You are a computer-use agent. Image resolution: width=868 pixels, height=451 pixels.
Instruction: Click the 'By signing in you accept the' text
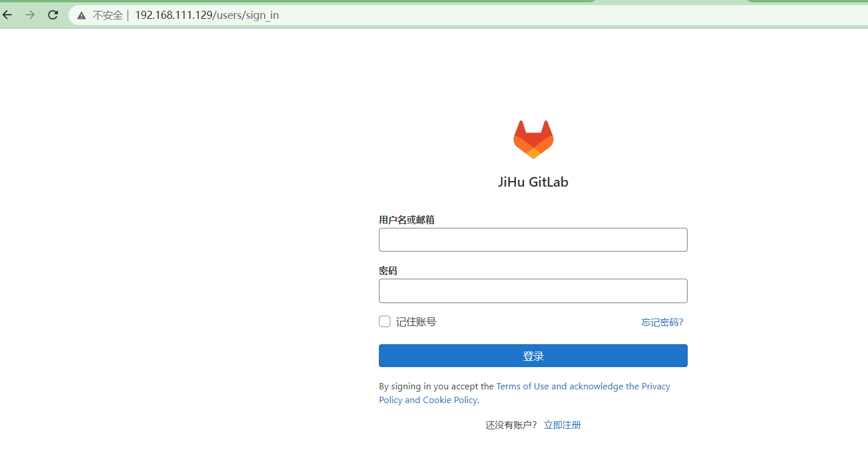[437, 386]
